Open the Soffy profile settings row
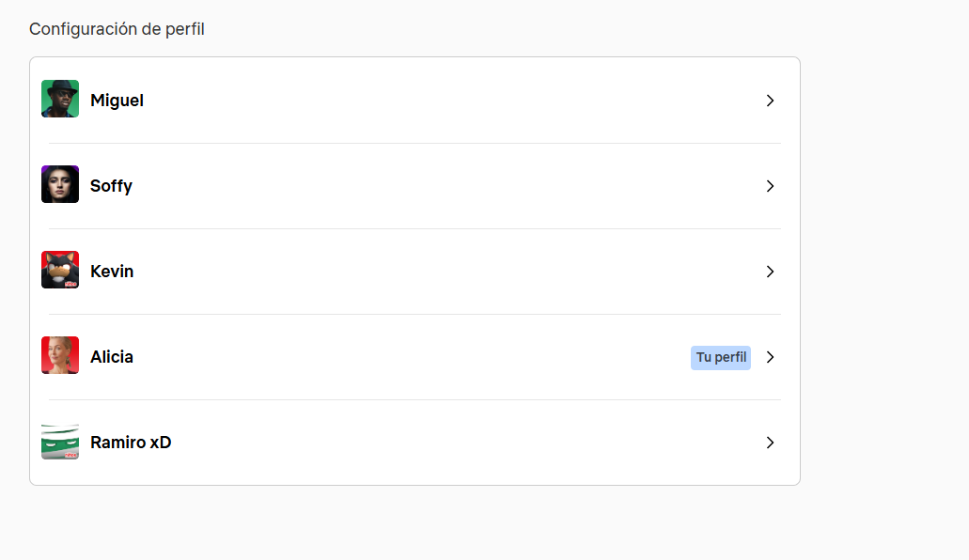Image resolution: width=969 pixels, height=560 pixels. (414, 186)
